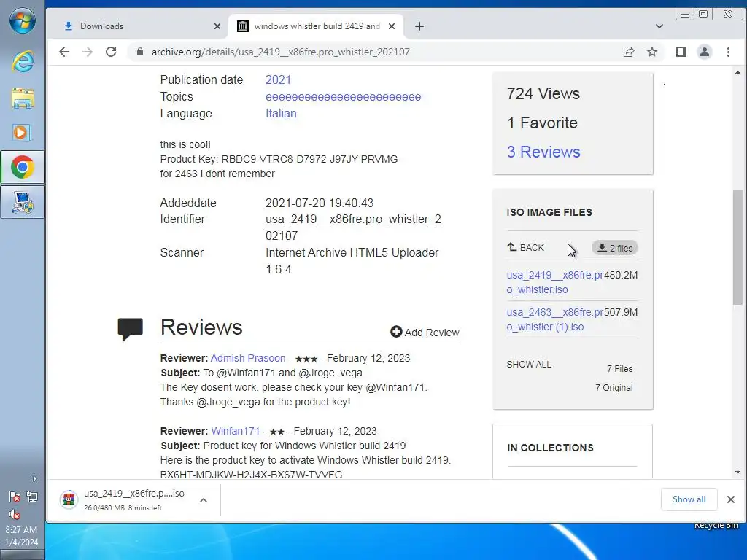Go back with the browser back arrow
Image resolution: width=747 pixels, height=560 pixels.
[64, 52]
